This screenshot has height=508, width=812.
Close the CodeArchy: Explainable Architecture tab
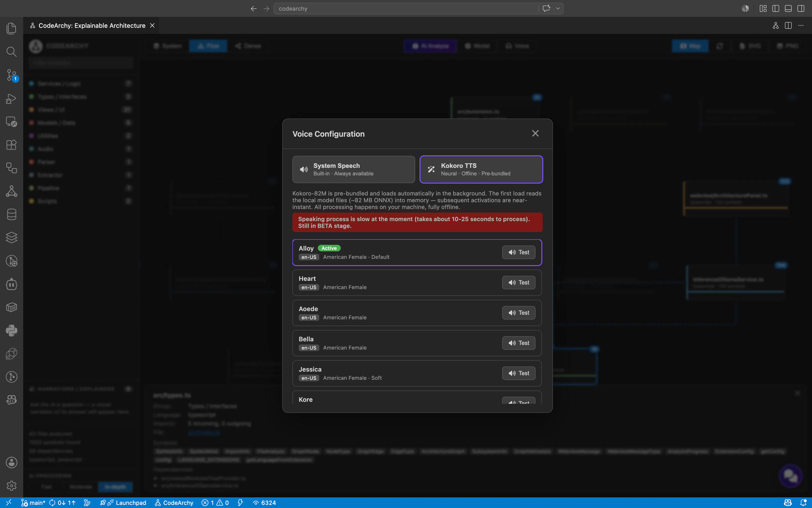(x=152, y=26)
